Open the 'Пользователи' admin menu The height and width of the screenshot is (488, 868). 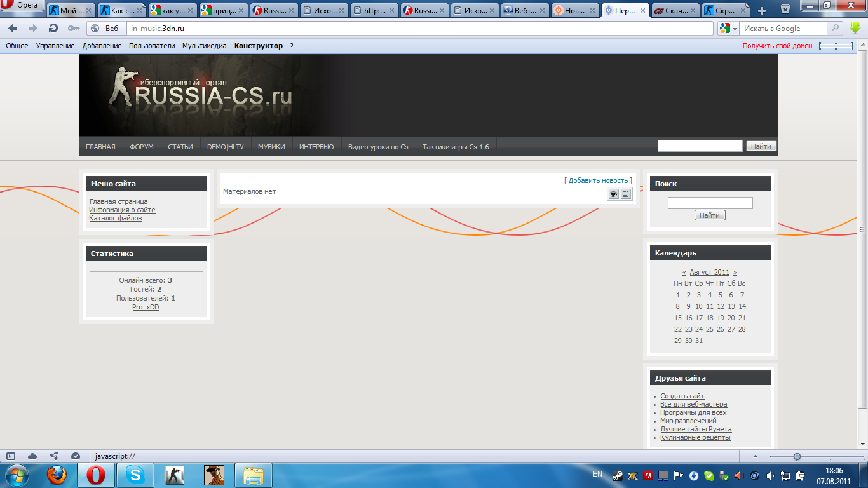[152, 46]
